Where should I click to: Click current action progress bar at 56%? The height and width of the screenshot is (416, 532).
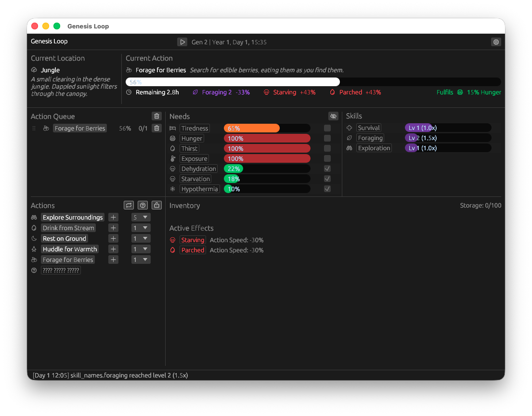[313, 82]
